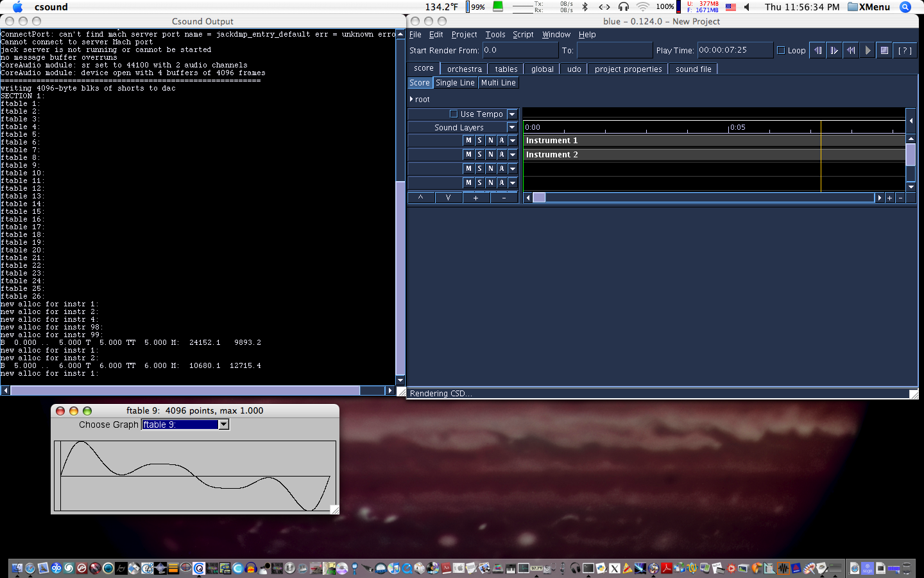Click the fast-forward playback button
924x578 pixels.
[834, 50]
